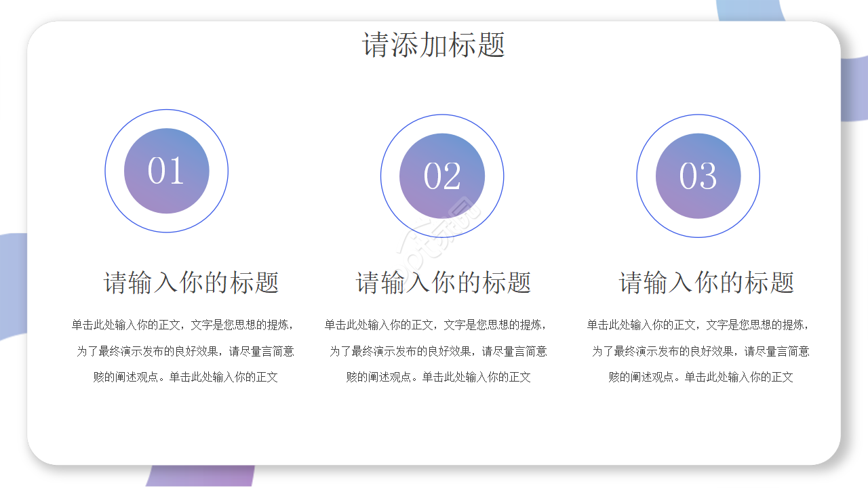Click the middle 请输入你的标题 heading
Viewport: 868px width, 488px height.
point(443,280)
